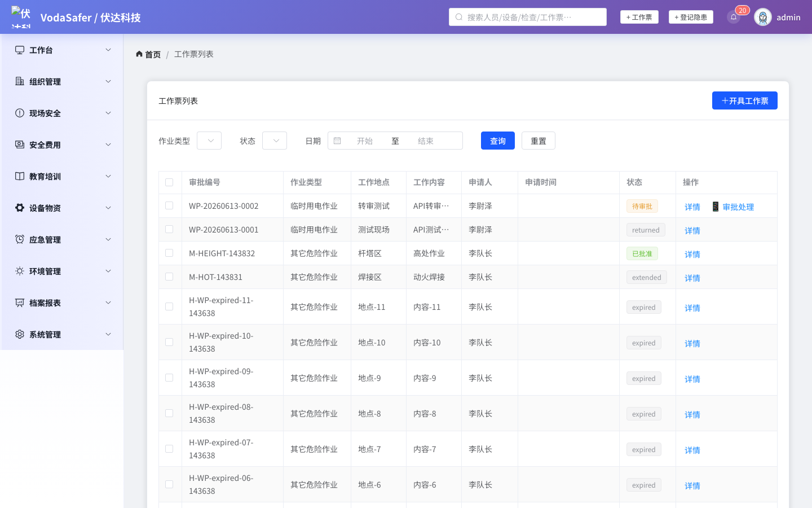Click the search magnifier icon
This screenshot has width=812, height=508.
pos(459,17)
